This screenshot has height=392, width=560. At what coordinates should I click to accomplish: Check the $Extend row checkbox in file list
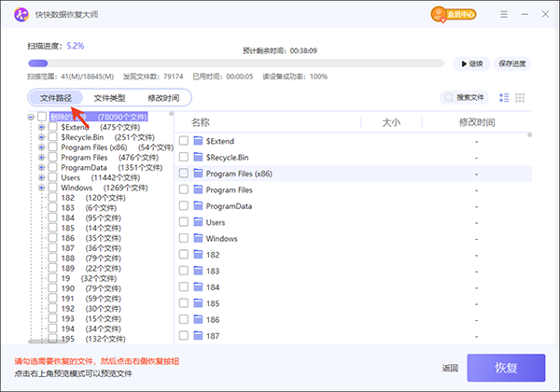pyautogui.click(x=184, y=141)
